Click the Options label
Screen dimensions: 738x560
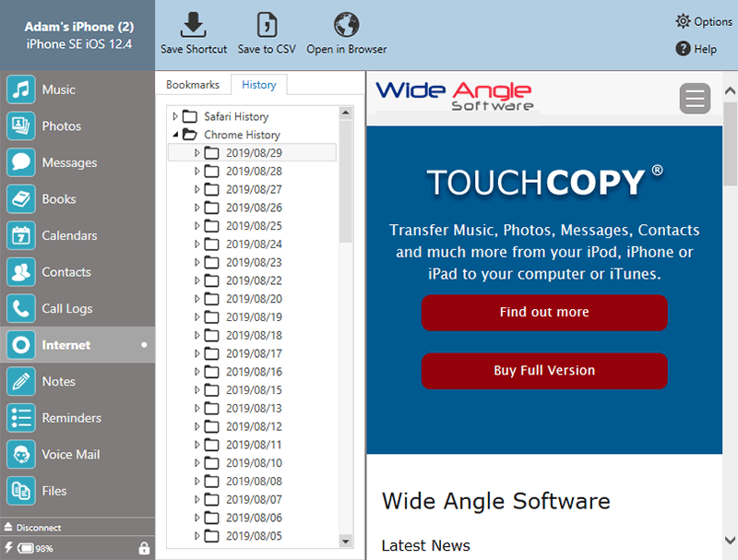click(712, 21)
